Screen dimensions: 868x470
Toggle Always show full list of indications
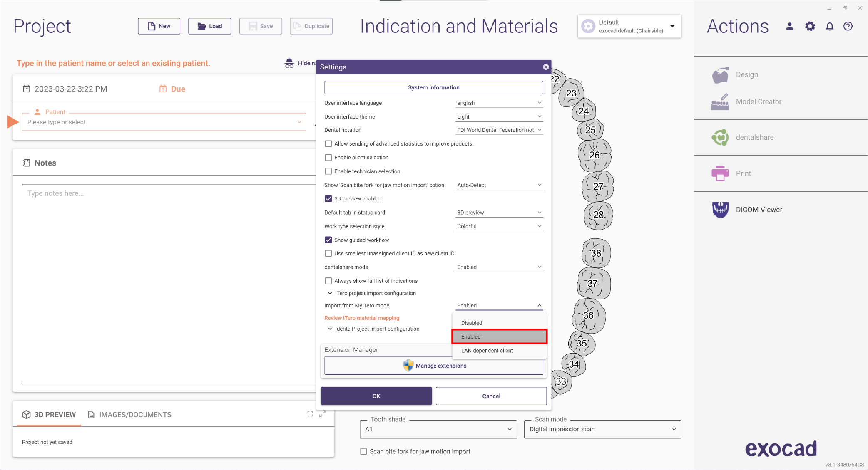pyautogui.click(x=328, y=281)
